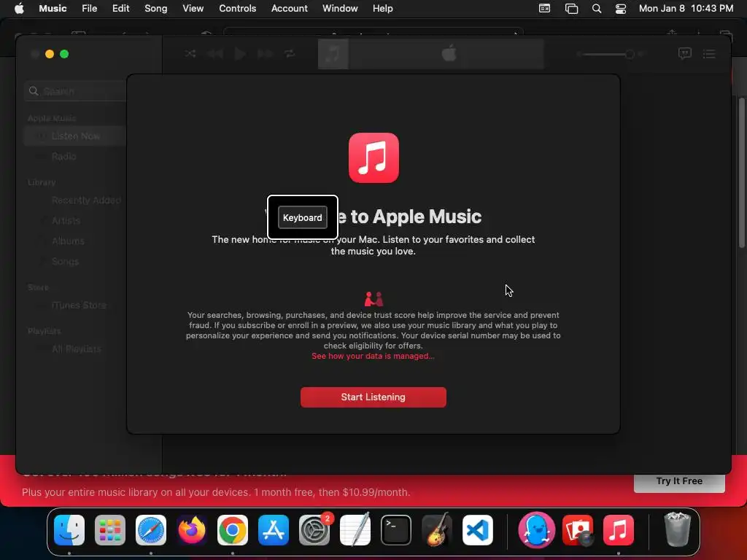Screen dimensions: 747x560
Task: Open the Account menu
Action: tap(289, 8)
